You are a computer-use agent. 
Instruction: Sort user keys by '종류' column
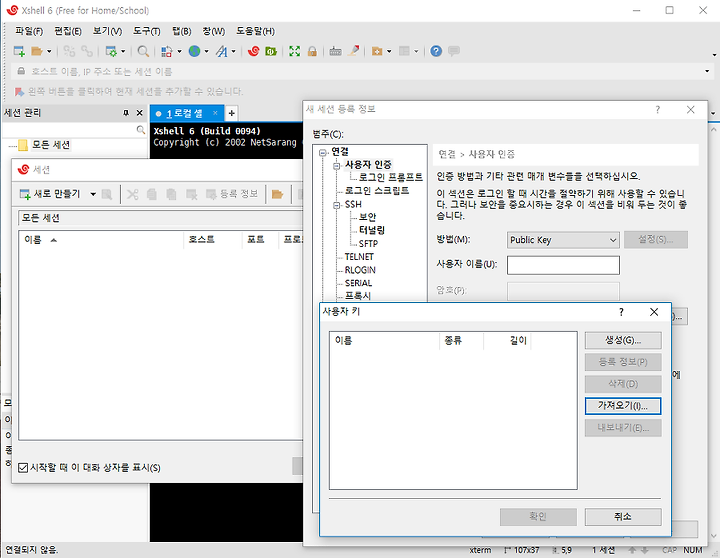pos(461,340)
